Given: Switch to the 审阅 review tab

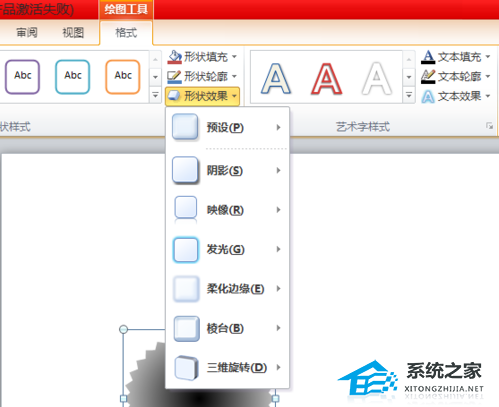Looking at the screenshot, I should click(x=27, y=33).
